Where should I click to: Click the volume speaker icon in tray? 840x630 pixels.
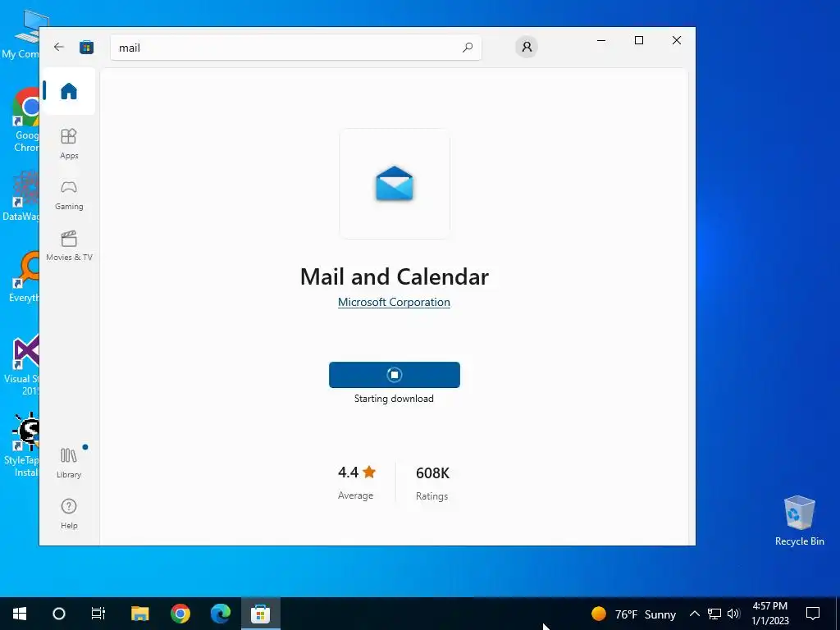coord(733,614)
